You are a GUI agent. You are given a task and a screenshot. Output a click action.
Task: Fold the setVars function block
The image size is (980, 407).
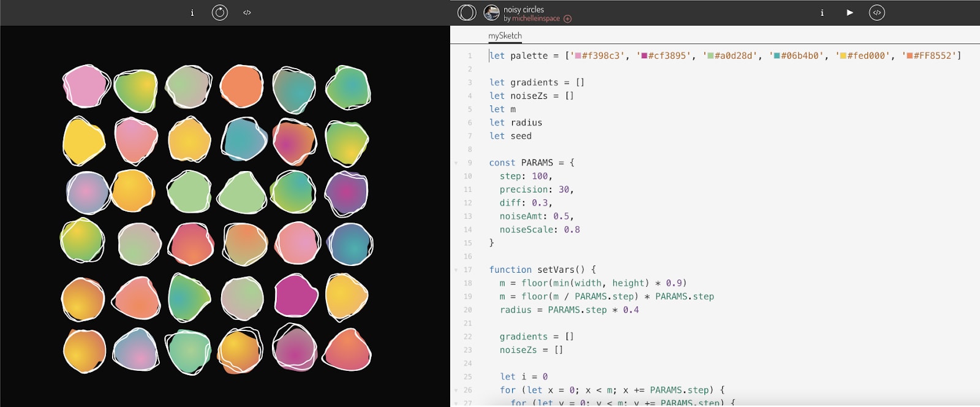456,270
